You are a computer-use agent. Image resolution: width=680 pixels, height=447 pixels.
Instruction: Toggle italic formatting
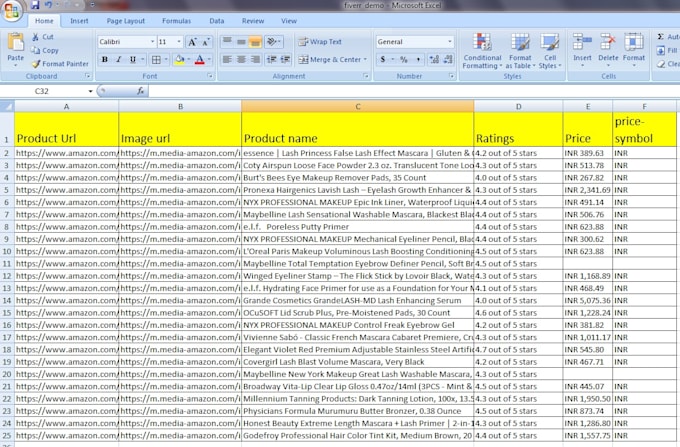click(118, 59)
